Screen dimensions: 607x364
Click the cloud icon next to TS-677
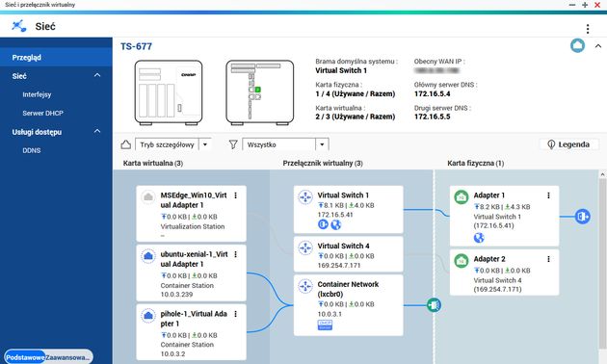pyautogui.click(x=577, y=45)
